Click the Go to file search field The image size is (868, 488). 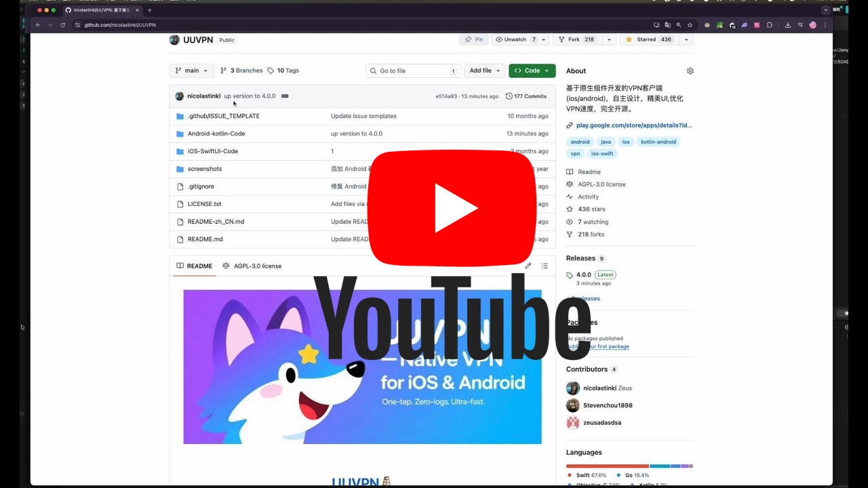(413, 70)
